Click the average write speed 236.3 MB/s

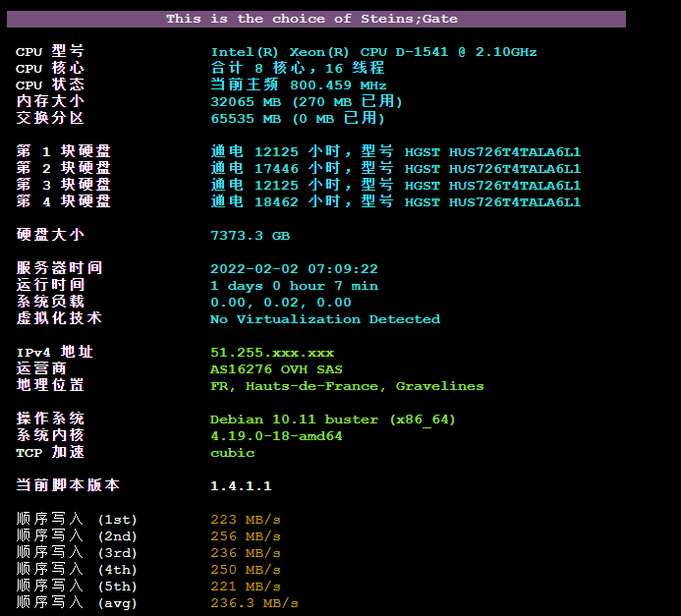click(255, 603)
